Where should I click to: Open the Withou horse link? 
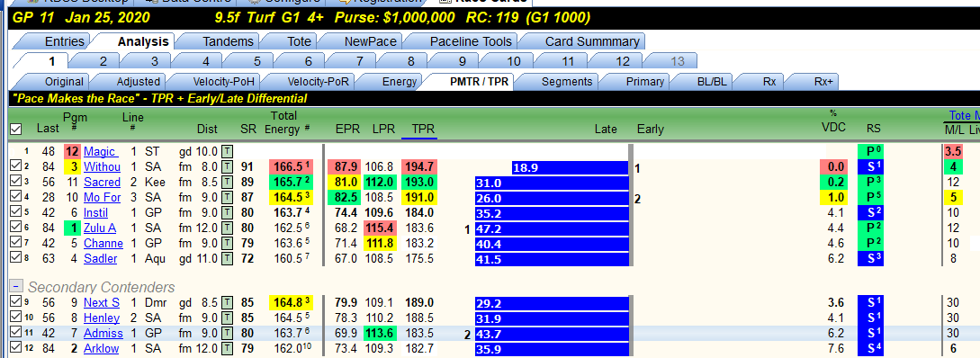tap(102, 166)
